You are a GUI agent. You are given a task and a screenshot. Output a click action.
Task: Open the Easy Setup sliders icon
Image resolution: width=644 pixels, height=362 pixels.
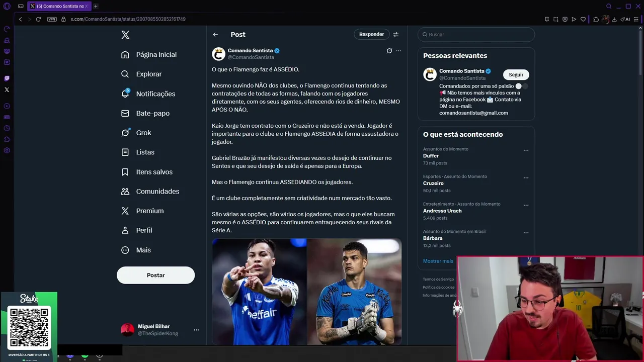pyautogui.click(x=636, y=19)
